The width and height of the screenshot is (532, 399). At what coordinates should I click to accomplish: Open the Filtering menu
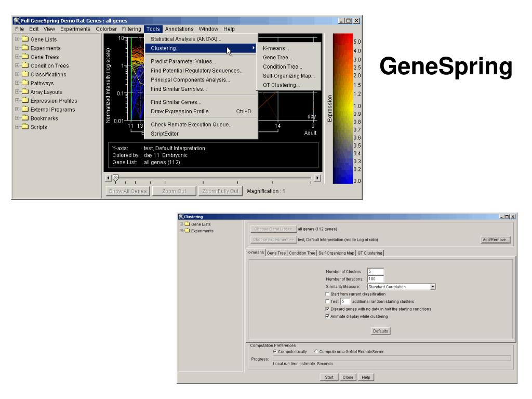click(131, 29)
